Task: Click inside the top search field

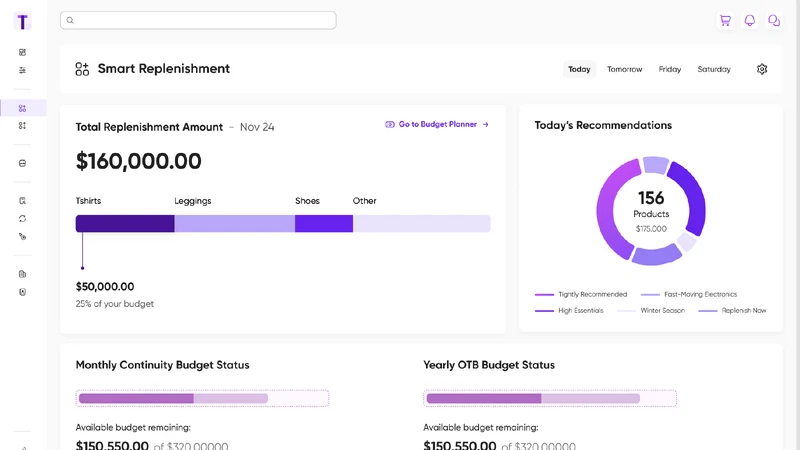Action: click(198, 20)
